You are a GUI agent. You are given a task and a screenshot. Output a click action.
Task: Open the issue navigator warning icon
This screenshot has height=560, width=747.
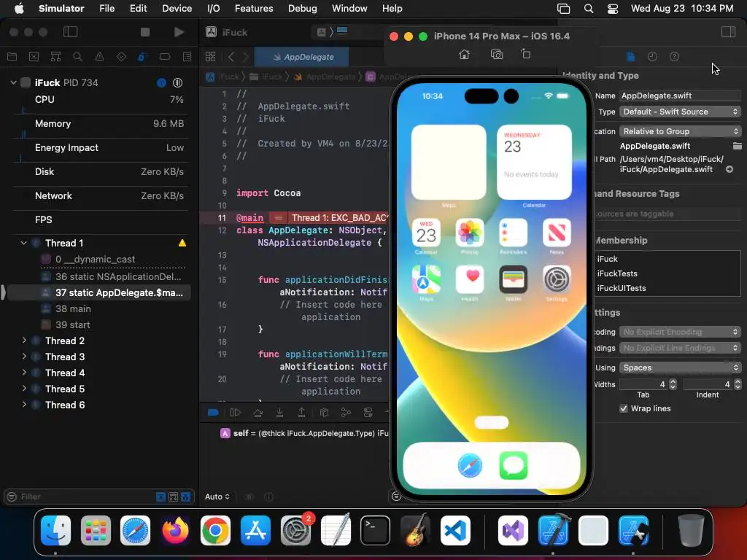(99, 57)
